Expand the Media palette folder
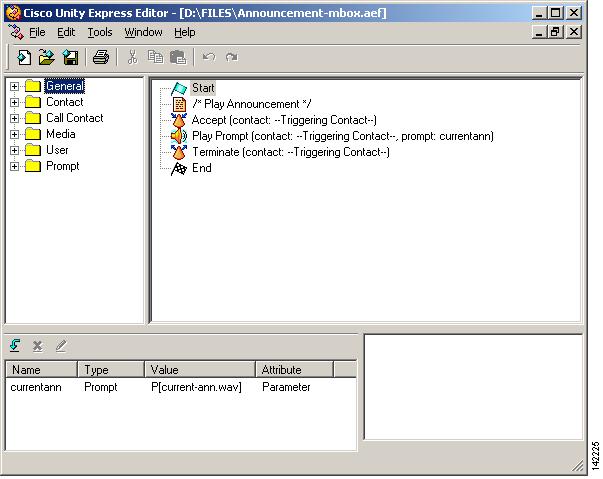This screenshot has height=479, width=603. (x=15, y=134)
